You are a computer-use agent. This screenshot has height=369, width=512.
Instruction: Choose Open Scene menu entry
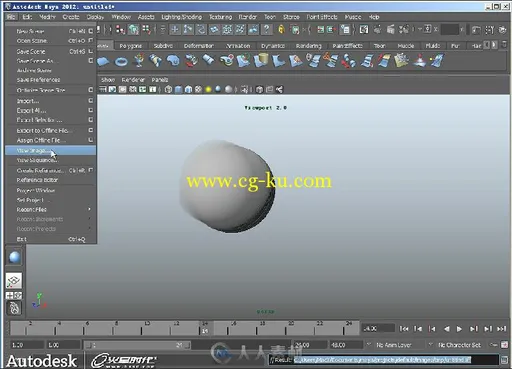click(x=50, y=41)
